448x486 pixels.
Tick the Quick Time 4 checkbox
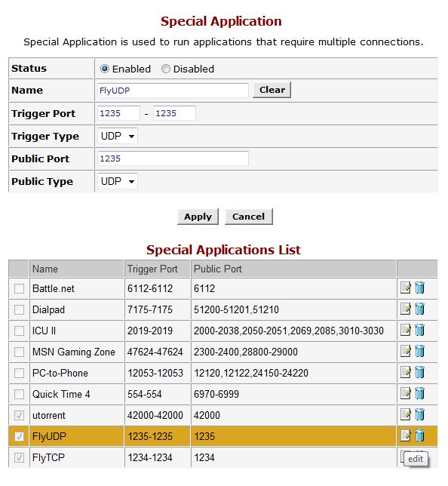tap(19, 394)
